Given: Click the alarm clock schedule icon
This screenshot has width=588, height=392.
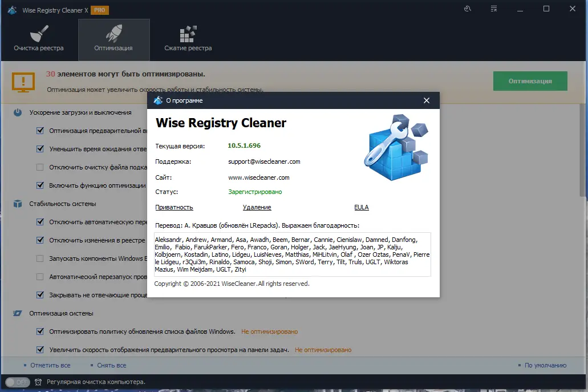Looking at the screenshot, I should pyautogui.click(x=38, y=382).
